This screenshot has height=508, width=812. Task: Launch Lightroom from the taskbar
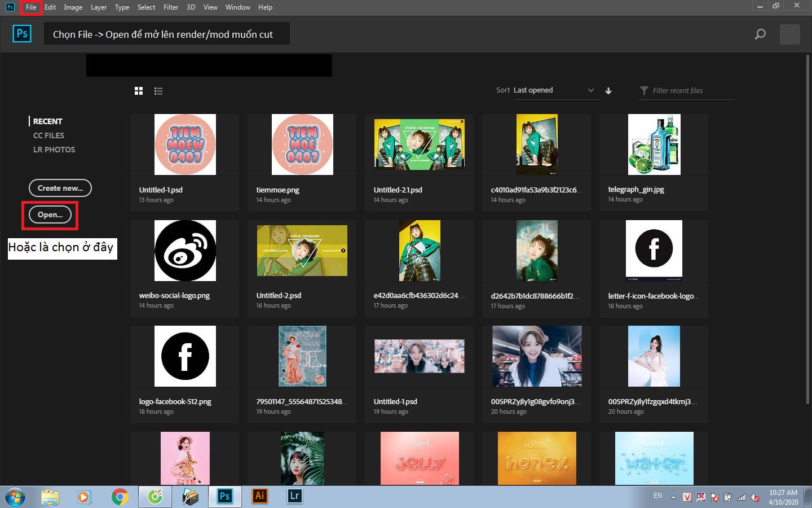click(x=294, y=496)
